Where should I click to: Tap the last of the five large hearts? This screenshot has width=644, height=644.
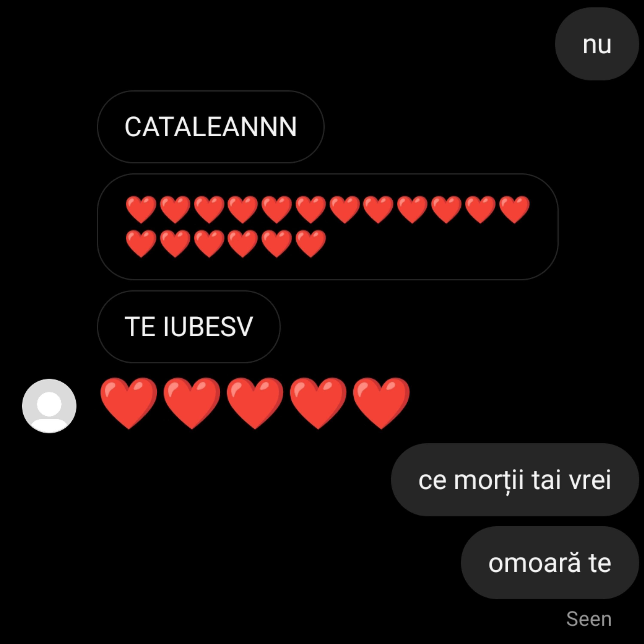[x=381, y=403]
